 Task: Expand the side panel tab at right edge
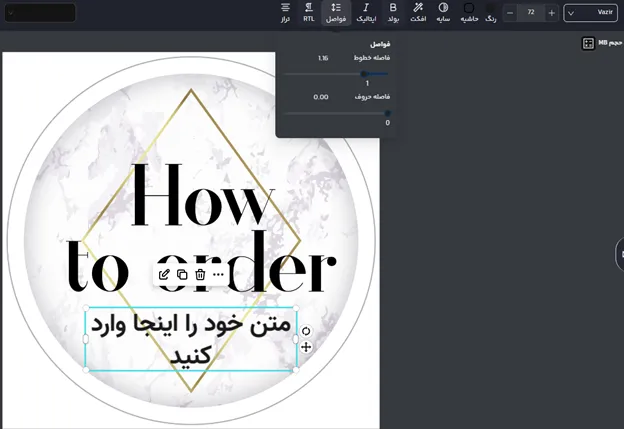pyautogui.click(x=620, y=255)
